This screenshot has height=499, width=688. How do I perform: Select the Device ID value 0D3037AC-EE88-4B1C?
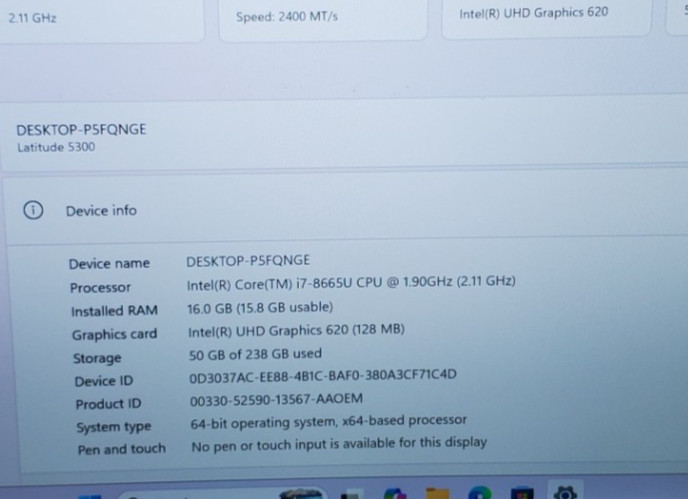point(323,376)
